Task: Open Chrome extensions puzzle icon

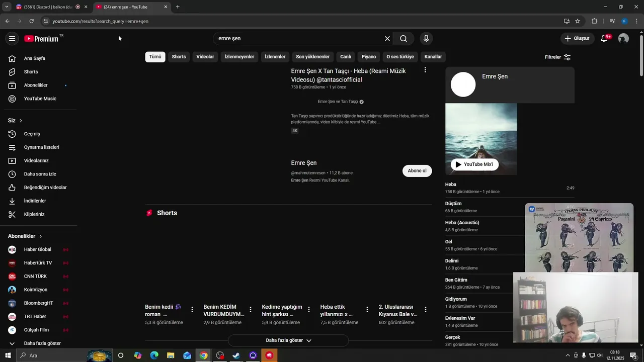Action: coord(594,21)
